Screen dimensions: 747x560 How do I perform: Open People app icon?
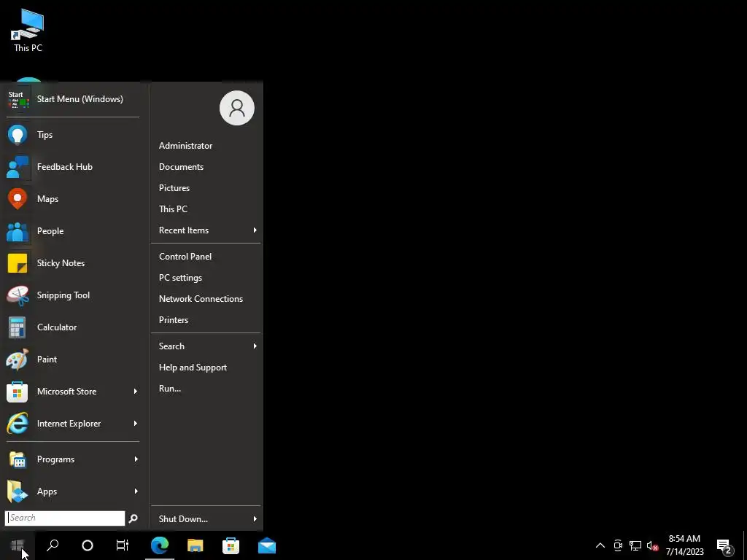click(18, 231)
